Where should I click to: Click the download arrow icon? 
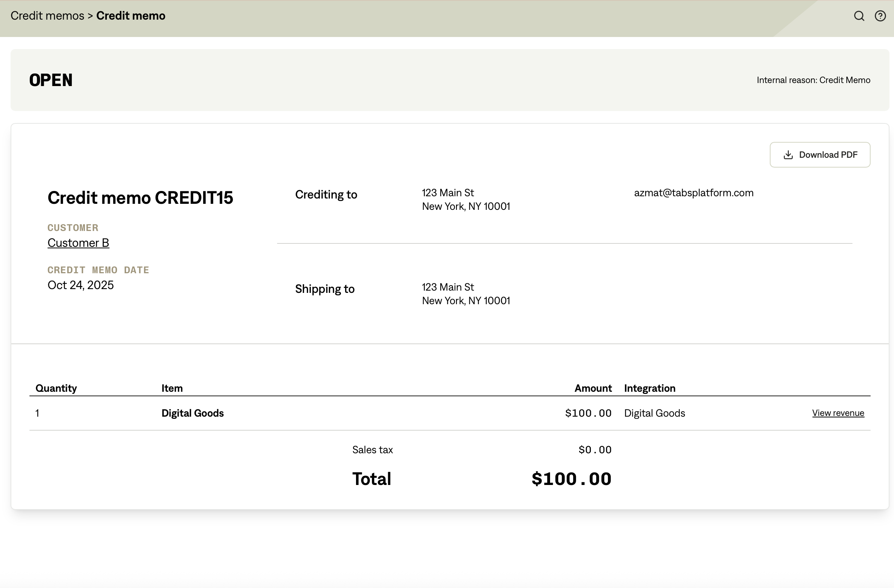(x=788, y=155)
